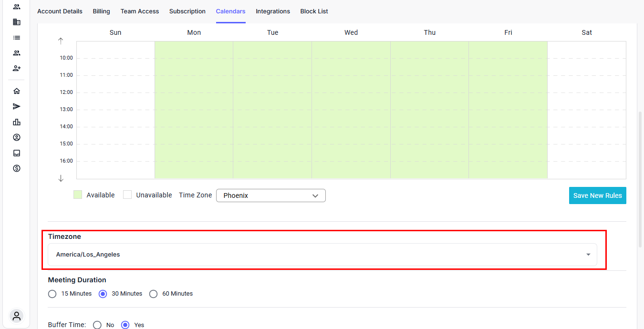
Task: Select 60 Minutes meeting duration
Action: [x=154, y=294]
